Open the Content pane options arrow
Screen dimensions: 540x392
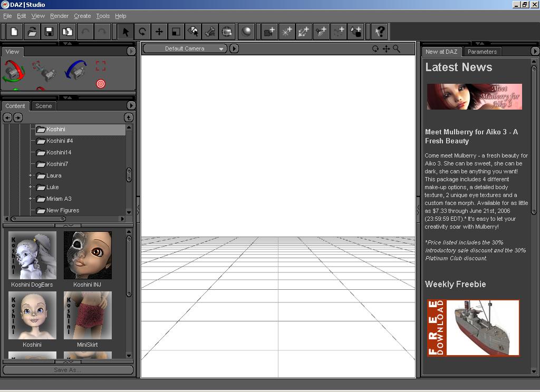[131, 105]
